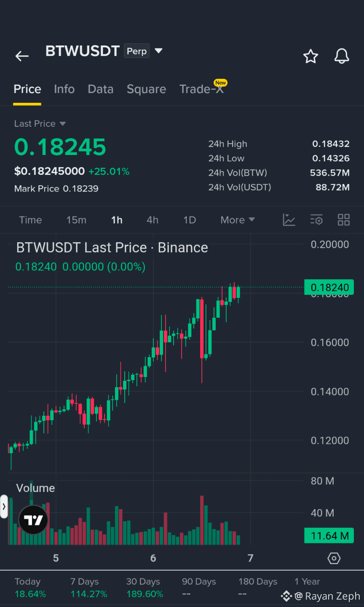Click the green 0.18240 price axis label
This screenshot has width=364, height=607.
click(329, 287)
